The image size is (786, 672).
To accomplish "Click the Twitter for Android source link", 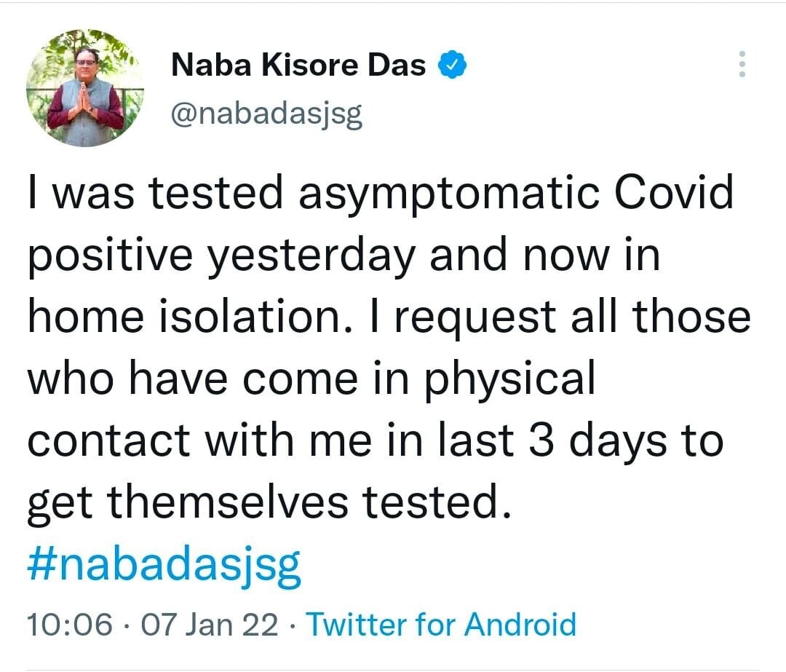I will coord(440,625).
